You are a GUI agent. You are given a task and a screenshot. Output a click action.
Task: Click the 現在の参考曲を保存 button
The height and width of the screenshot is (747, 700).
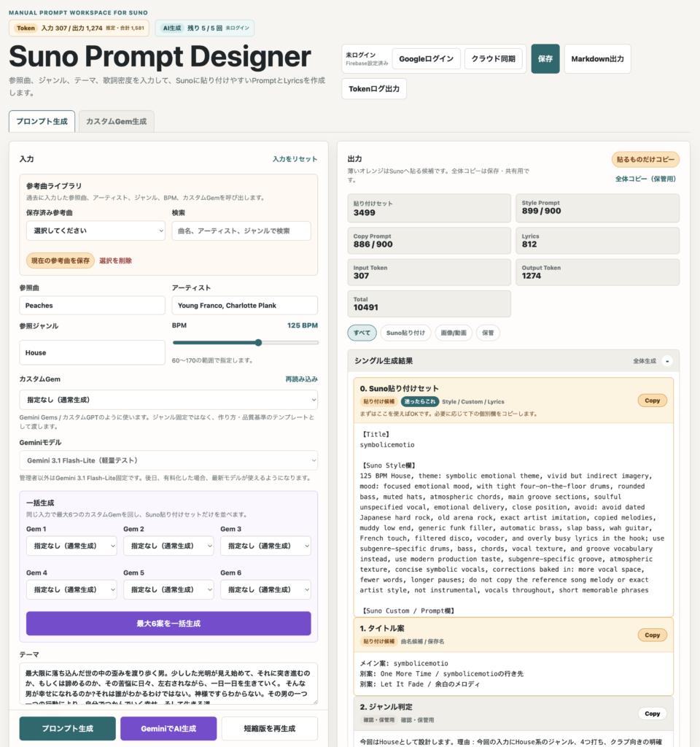pyautogui.click(x=61, y=260)
